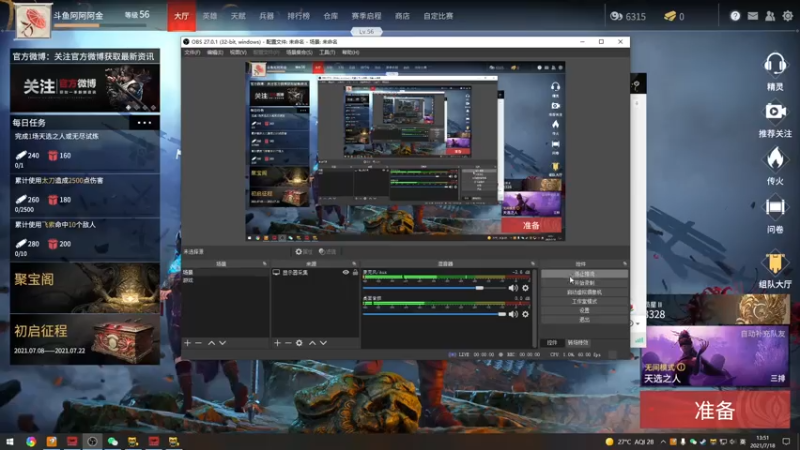
Task: Open the 帮助(H) menu in OBS
Action: click(351, 53)
